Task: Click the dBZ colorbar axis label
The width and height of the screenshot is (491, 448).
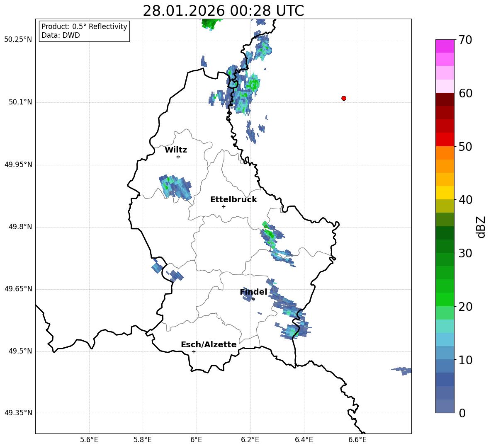Action: click(x=481, y=227)
